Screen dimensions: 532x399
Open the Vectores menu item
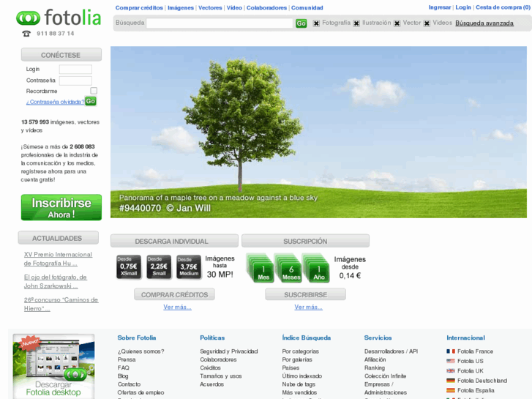[x=210, y=8]
